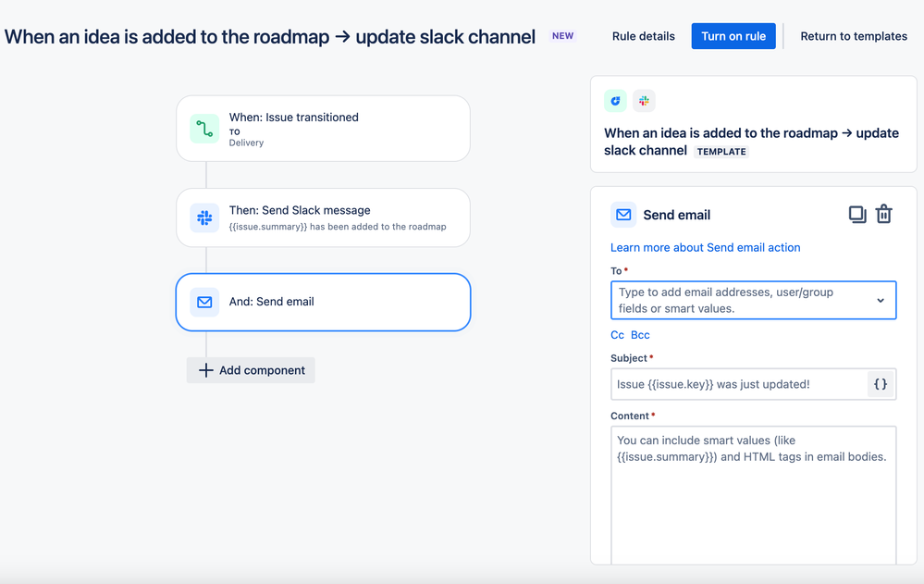Screen dimensions: 924x584
Task: Click the plus icon in Add component
Action: [205, 370]
